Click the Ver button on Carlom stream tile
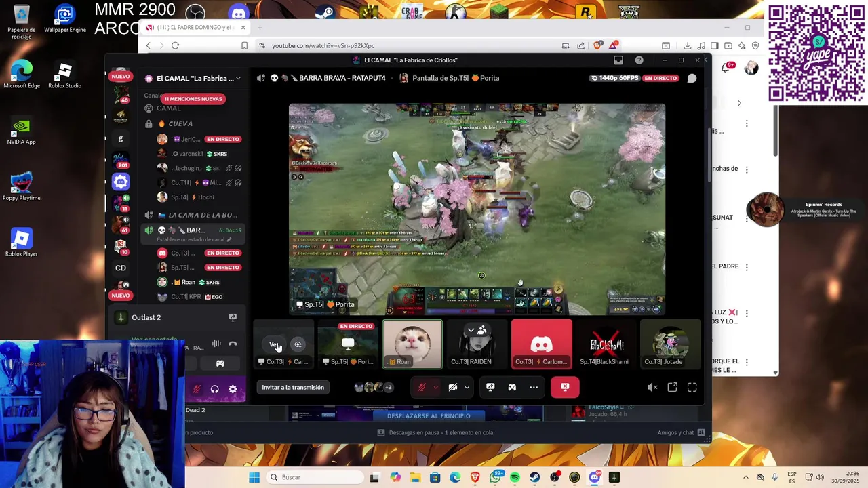This screenshot has height=488, width=868. pos(274,344)
